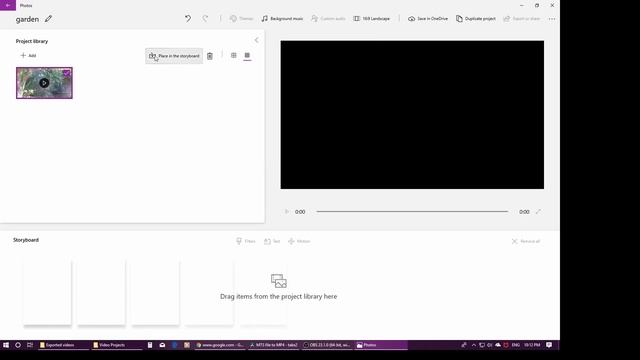The height and width of the screenshot is (360, 640).
Task: Open Task View on the taskbar
Action: pyautogui.click(x=30, y=345)
